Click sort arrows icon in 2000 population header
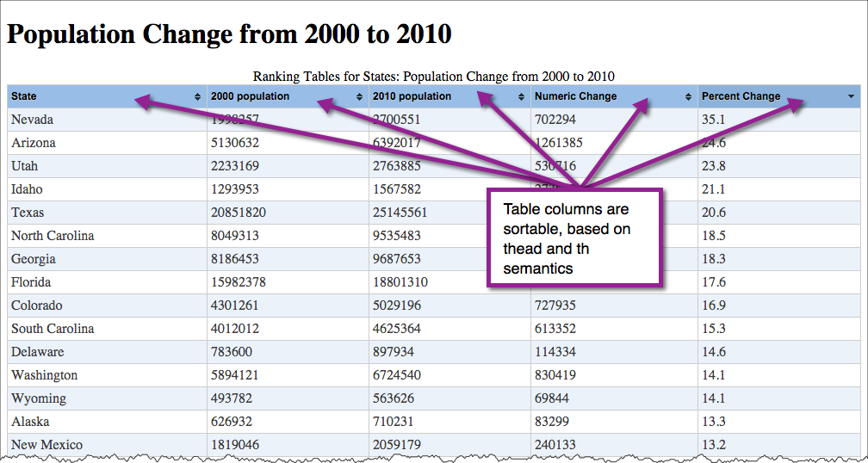This screenshot has width=868, height=463. [x=361, y=96]
